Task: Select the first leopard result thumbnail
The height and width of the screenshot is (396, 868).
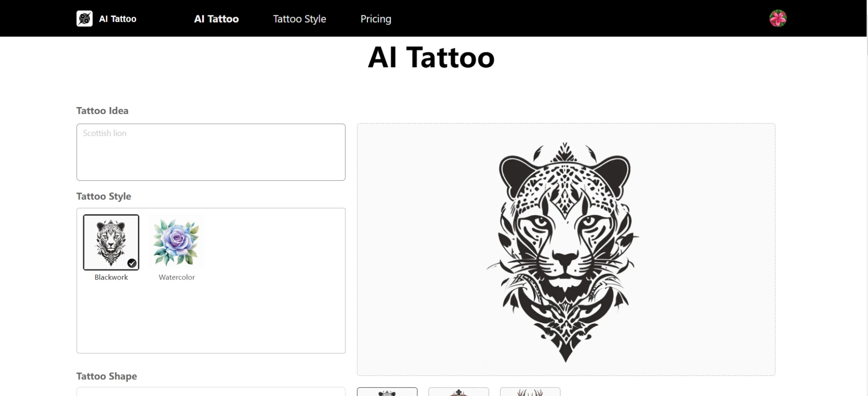Action: click(x=387, y=392)
